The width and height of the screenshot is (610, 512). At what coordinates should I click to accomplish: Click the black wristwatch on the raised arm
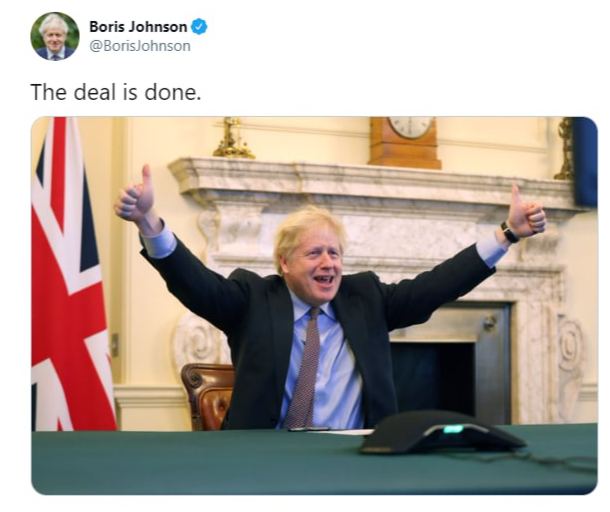(509, 232)
